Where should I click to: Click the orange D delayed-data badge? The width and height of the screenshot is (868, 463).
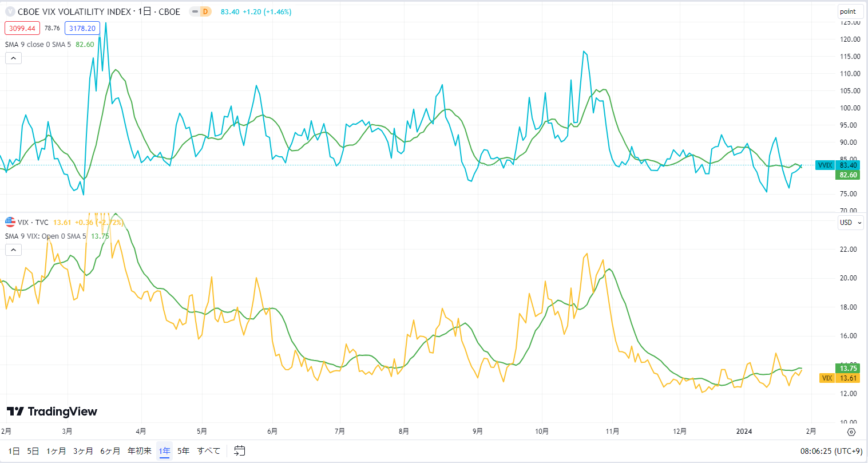205,12
